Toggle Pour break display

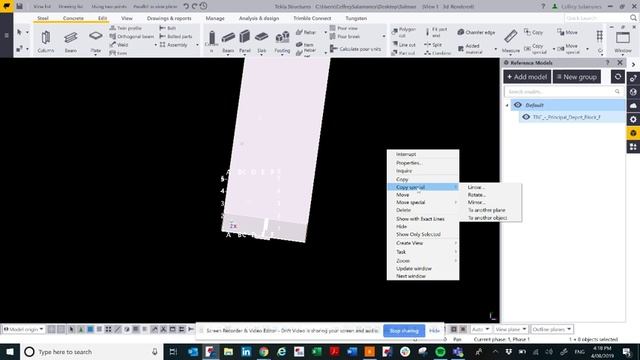coord(345,36)
